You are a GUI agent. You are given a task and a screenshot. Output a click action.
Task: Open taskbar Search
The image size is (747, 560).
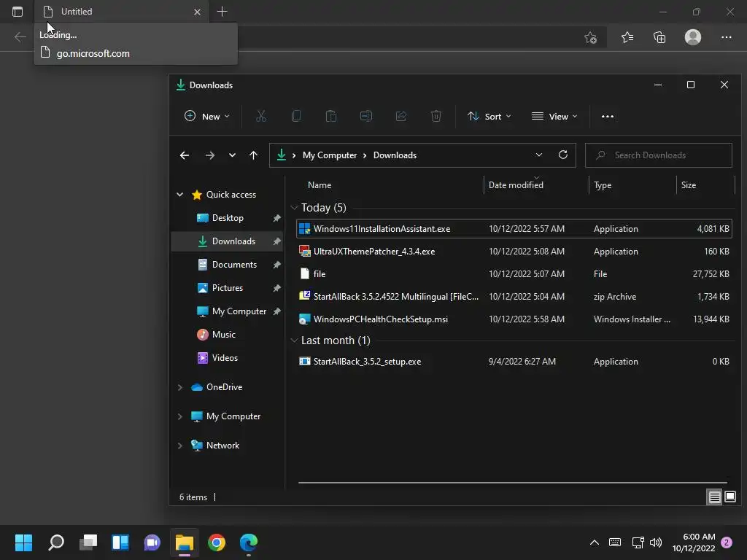point(56,542)
